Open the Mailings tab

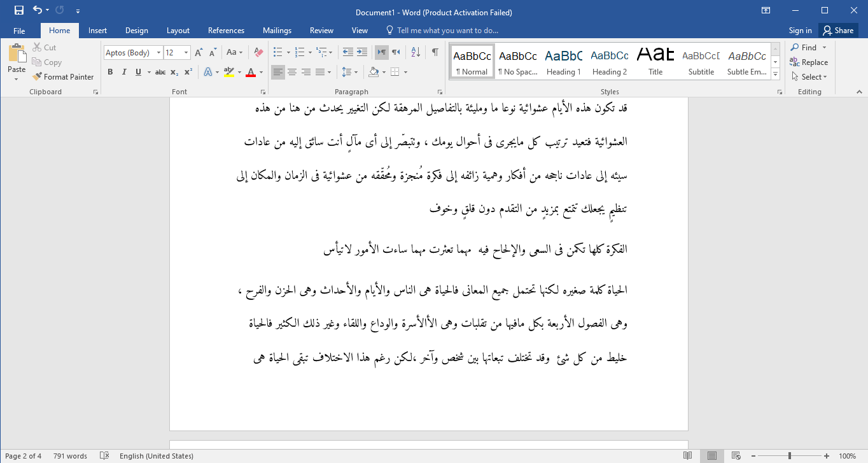click(277, 31)
